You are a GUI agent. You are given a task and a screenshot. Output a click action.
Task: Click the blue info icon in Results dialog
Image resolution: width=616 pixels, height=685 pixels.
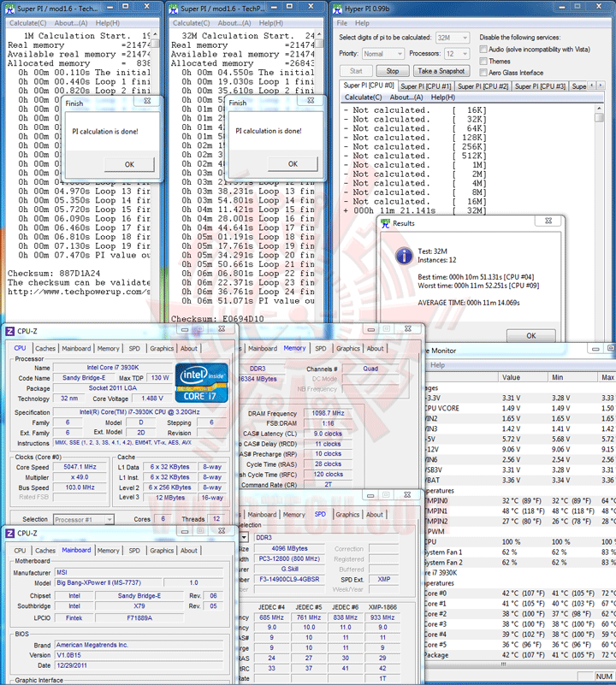[404, 256]
